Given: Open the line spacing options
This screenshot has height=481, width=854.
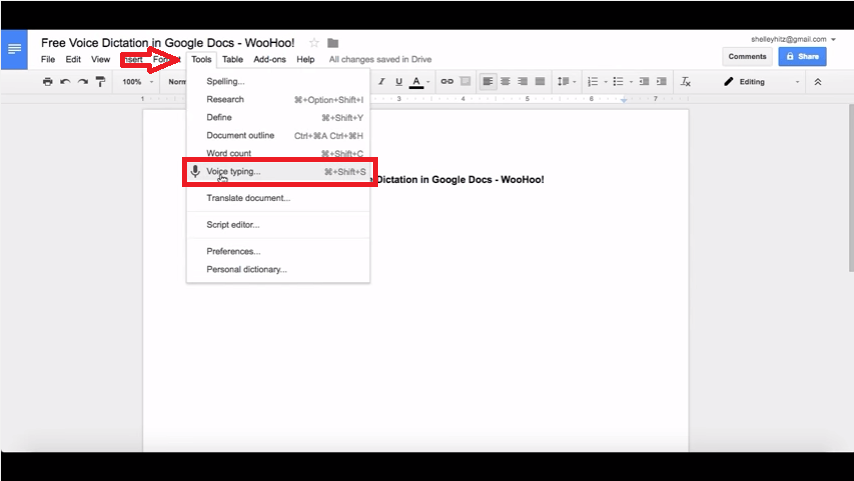Looking at the screenshot, I should (x=566, y=82).
